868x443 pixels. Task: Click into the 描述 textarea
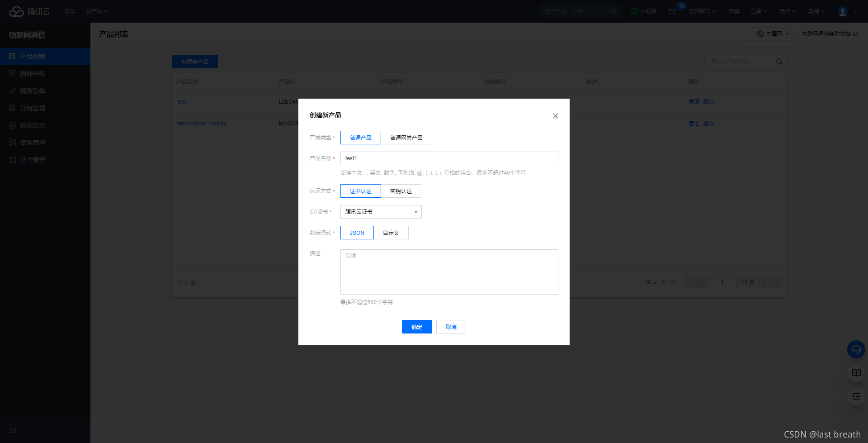pos(449,272)
